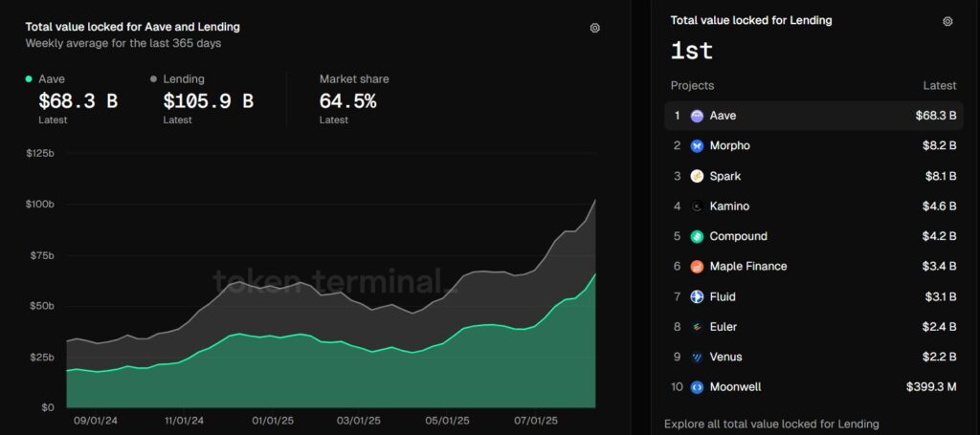Click the $100b y-axis label
Screen dimensions: 980x435
pyautogui.click(x=40, y=204)
